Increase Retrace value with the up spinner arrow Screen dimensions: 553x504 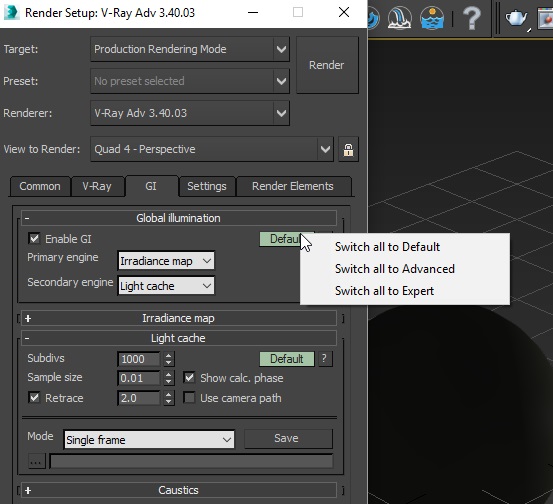(169, 395)
